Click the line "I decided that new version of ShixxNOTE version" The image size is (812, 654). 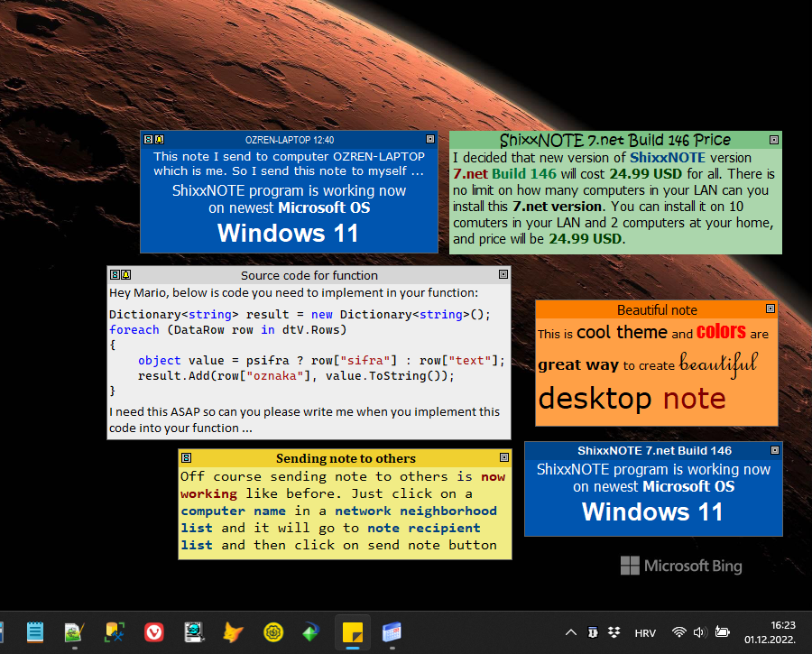[x=603, y=158]
